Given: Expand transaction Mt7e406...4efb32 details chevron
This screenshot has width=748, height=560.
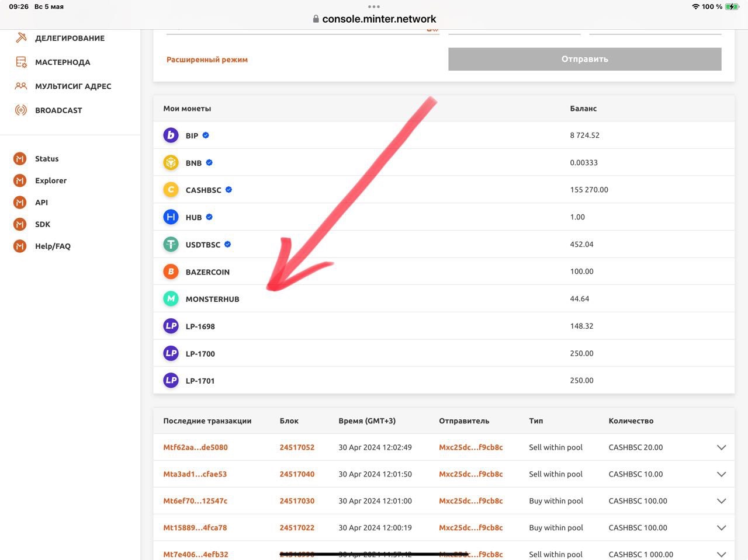Looking at the screenshot, I should pos(721,554).
